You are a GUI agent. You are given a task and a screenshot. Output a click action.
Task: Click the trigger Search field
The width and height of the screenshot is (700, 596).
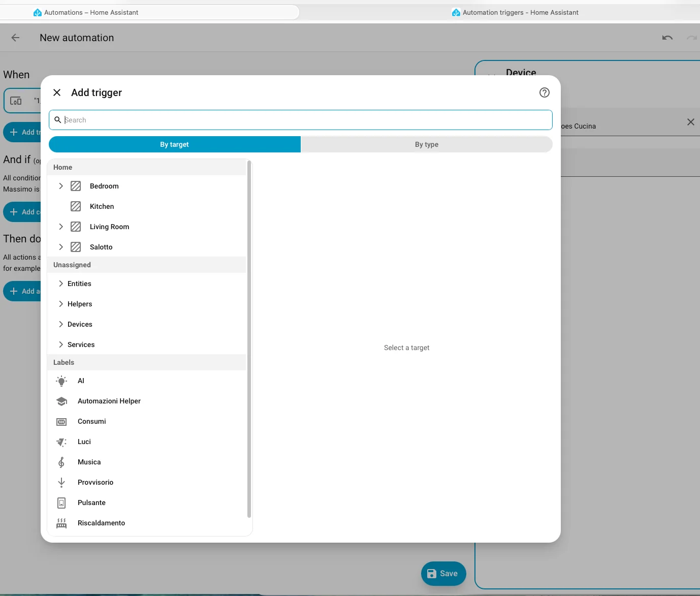click(301, 120)
